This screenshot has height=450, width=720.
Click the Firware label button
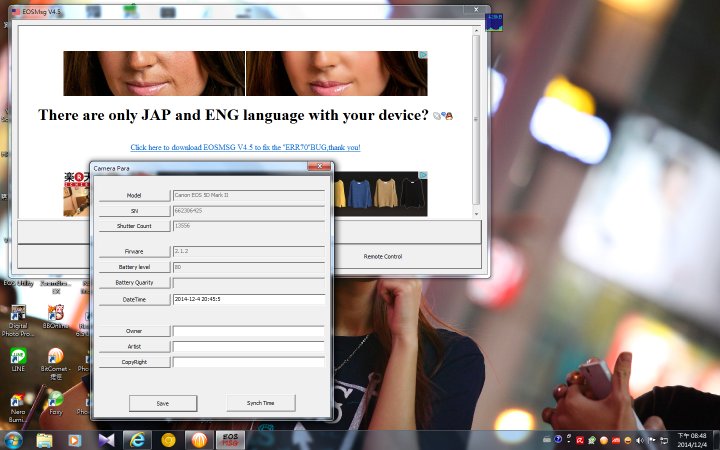pyautogui.click(x=134, y=252)
